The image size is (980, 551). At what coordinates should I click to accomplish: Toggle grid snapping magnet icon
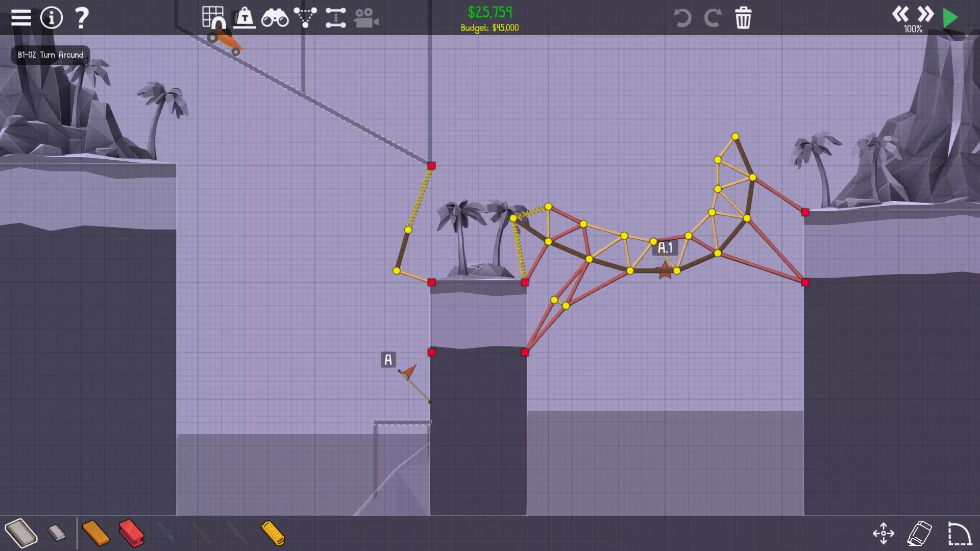pos(213,18)
